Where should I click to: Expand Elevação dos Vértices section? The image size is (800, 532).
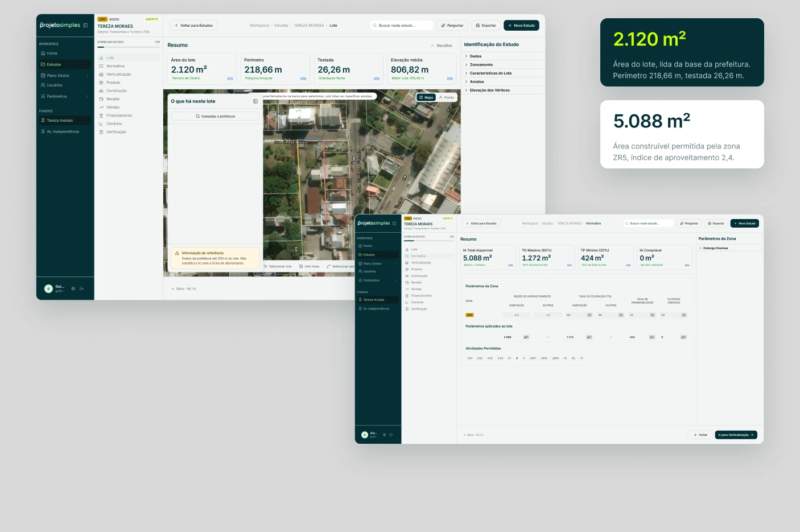(x=504, y=90)
